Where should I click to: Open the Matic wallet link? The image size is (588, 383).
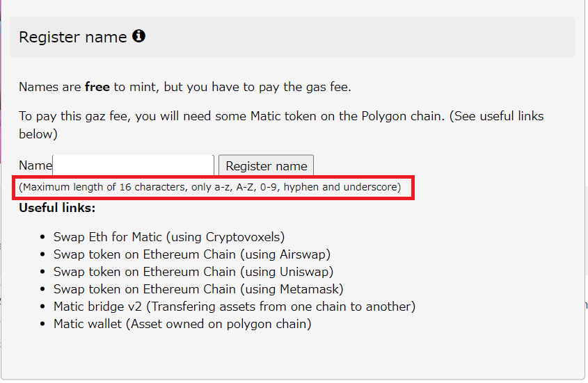(182, 324)
